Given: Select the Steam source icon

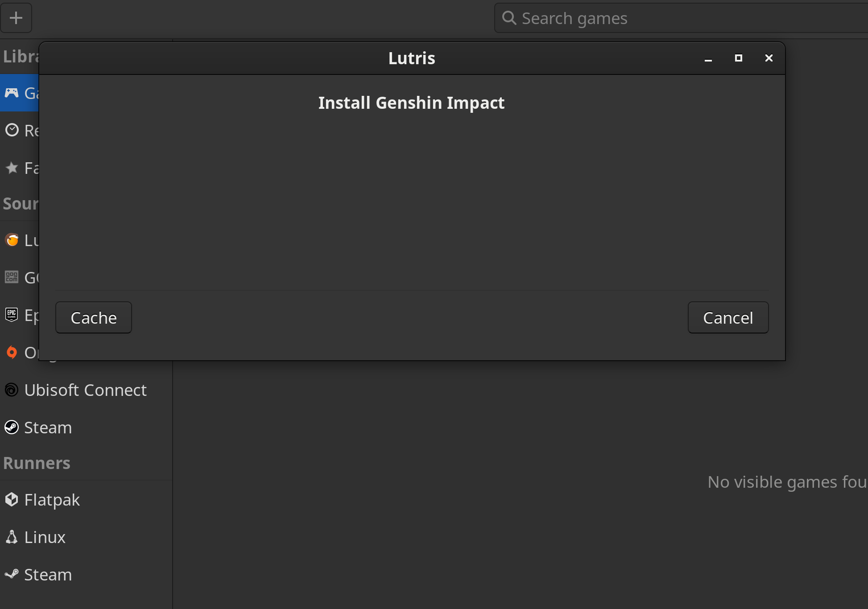Looking at the screenshot, I should [x=12, y=427].
